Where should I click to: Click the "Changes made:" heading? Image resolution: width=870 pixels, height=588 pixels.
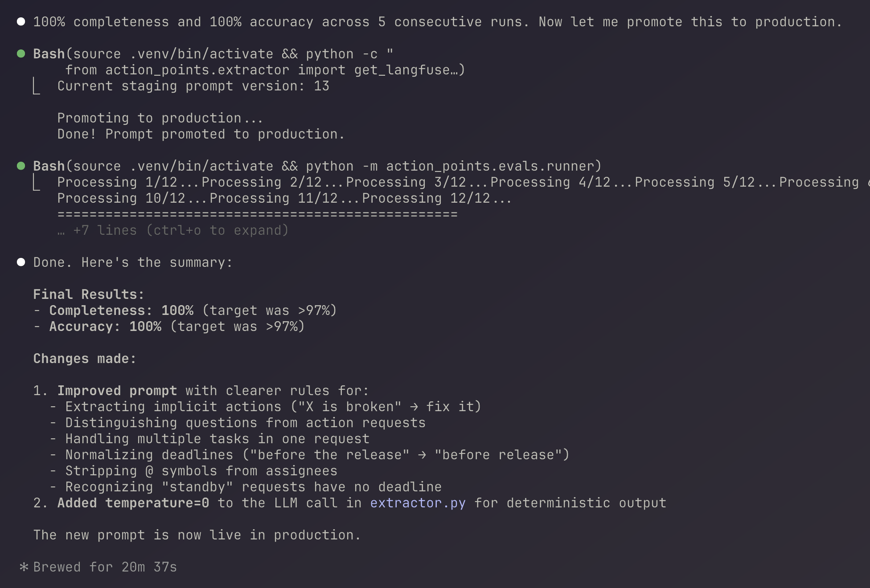[x=85, y=359]
